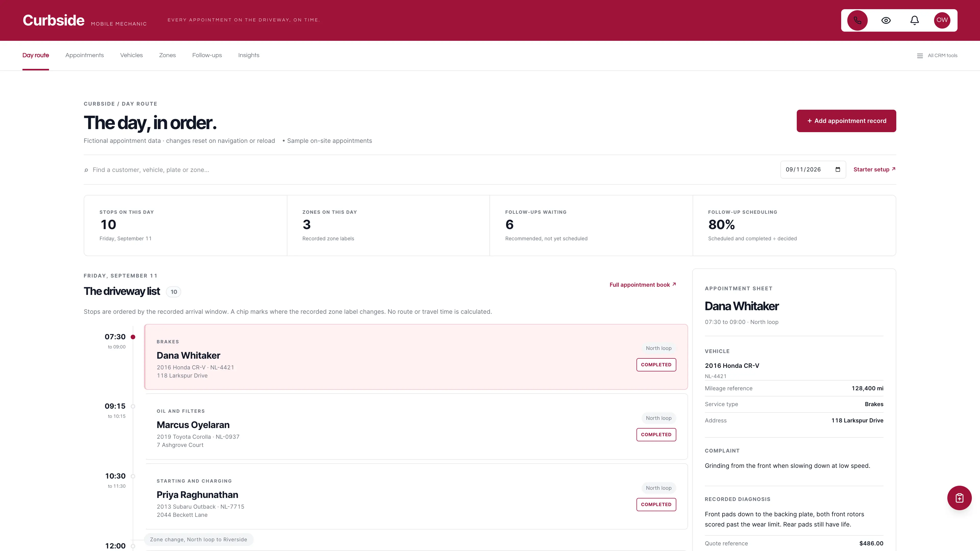Open the OW user avatar menu

tap(942, 20)
